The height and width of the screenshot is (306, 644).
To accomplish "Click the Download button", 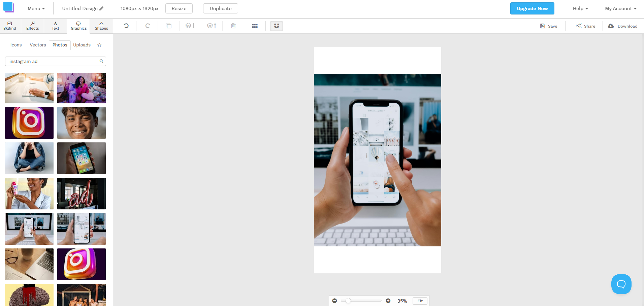I will coord(622,26).
